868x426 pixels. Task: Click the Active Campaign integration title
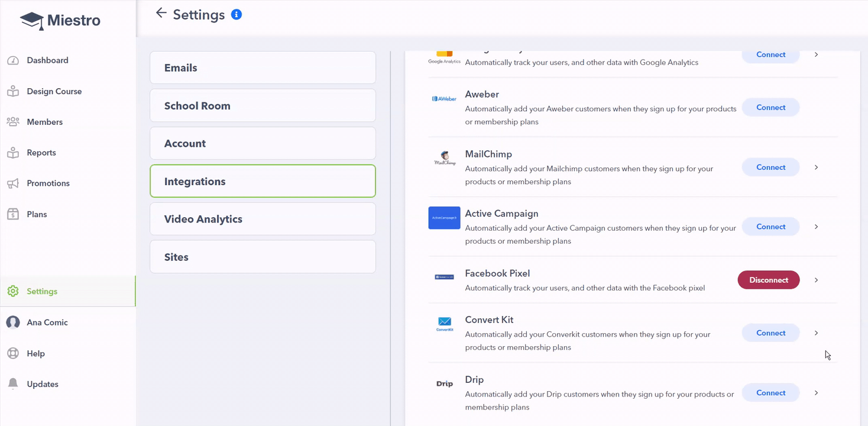[x=501, y=214]
